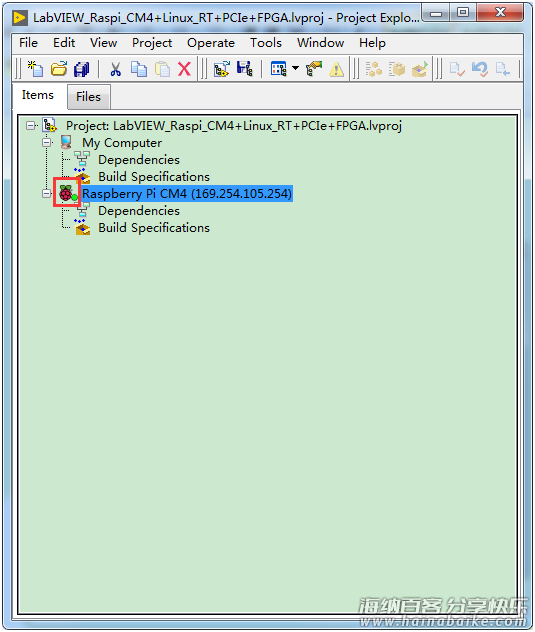
Task: Open dropdown arrow beside filter view icon
Action: coord(296,68)
